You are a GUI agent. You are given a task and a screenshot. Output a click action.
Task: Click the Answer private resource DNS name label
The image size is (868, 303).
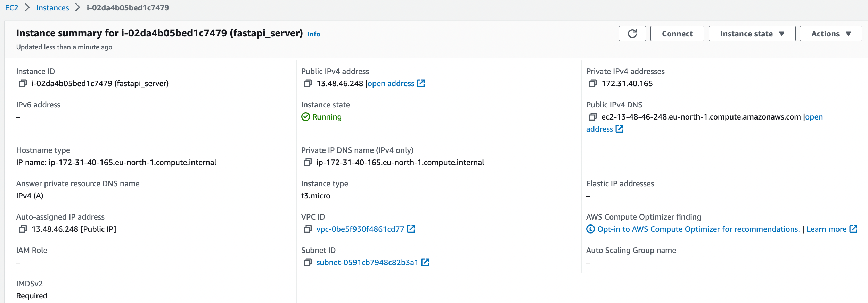click(x=78, y=183)
